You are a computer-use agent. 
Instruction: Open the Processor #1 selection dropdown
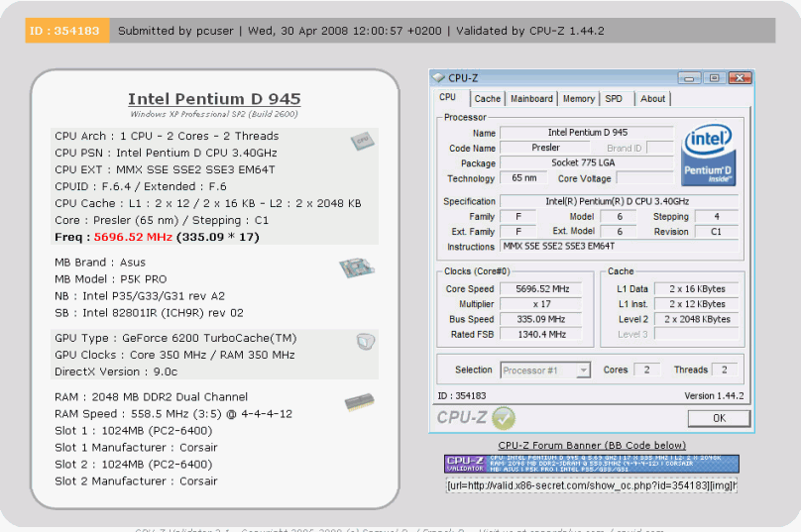coord(583,371)
